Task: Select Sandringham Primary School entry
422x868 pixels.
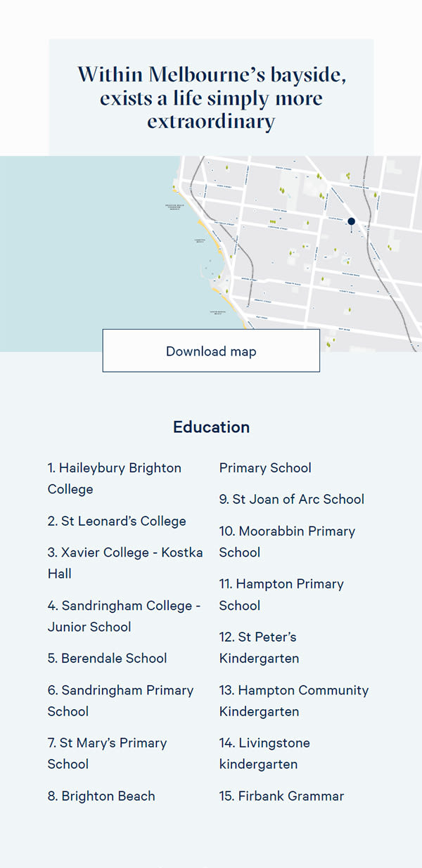Action: (120, 701)
